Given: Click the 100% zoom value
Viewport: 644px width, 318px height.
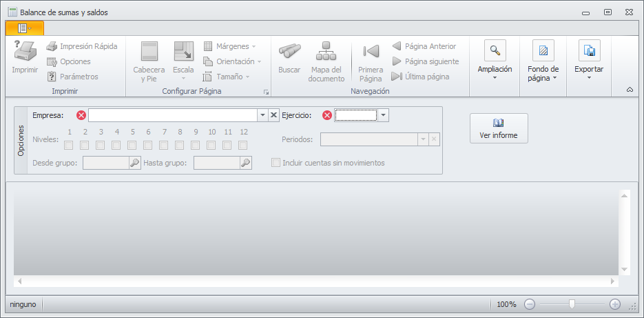Looking at the screenshot, I should [x=506, y=304].
